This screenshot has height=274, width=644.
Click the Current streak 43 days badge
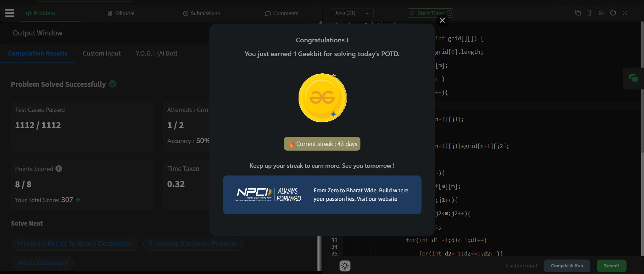click(x=322, y=144)
